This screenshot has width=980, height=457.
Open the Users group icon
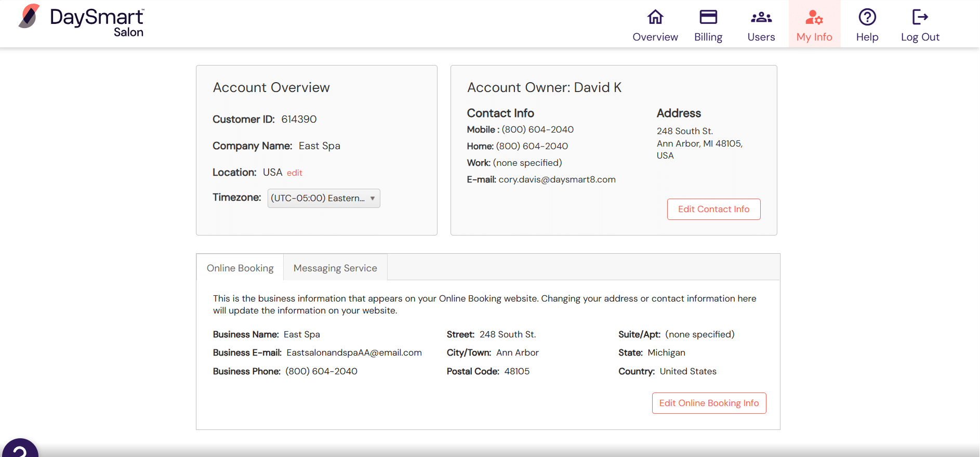pos(761,17)
